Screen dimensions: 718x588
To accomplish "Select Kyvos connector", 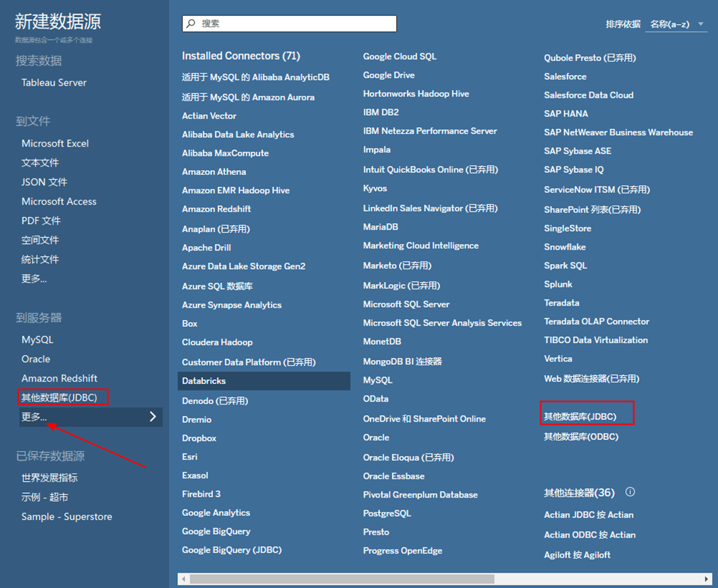I will coord(375,189).
